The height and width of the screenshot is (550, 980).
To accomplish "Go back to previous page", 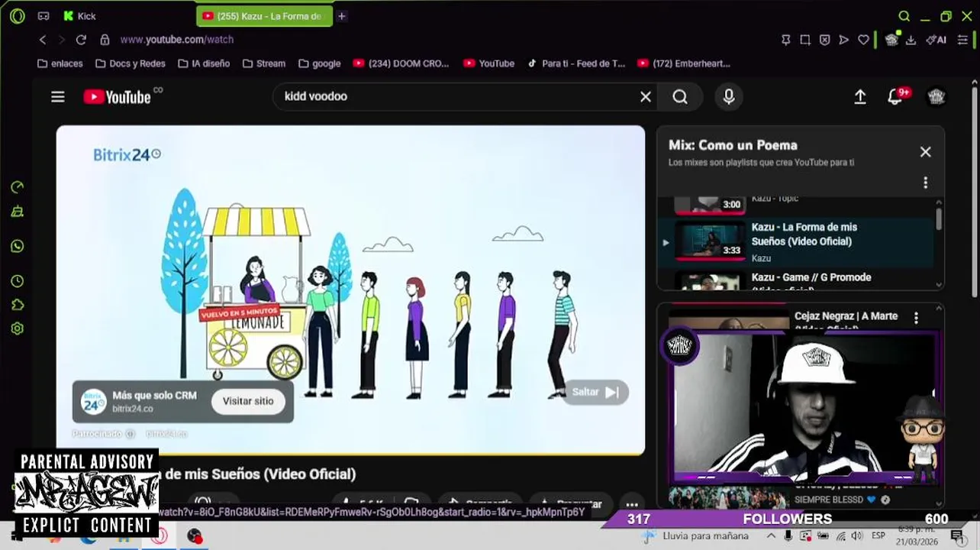I will 43,40.
